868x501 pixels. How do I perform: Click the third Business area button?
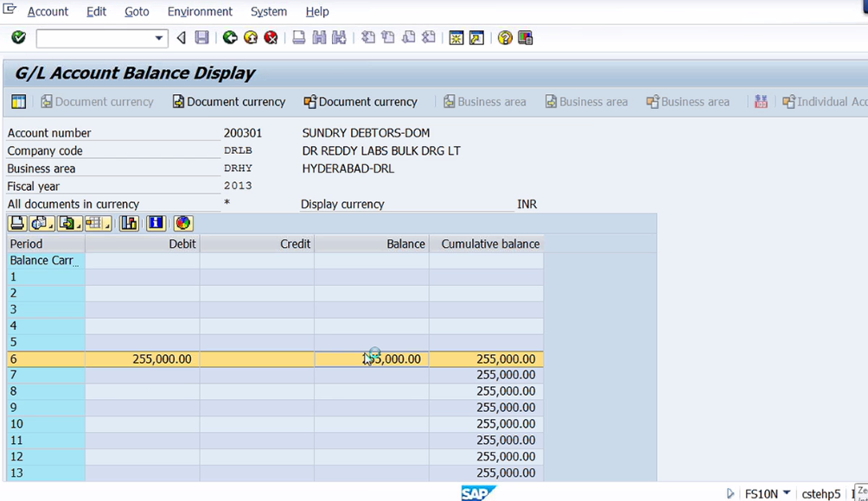pyautogui.click(x=688, y=102)
